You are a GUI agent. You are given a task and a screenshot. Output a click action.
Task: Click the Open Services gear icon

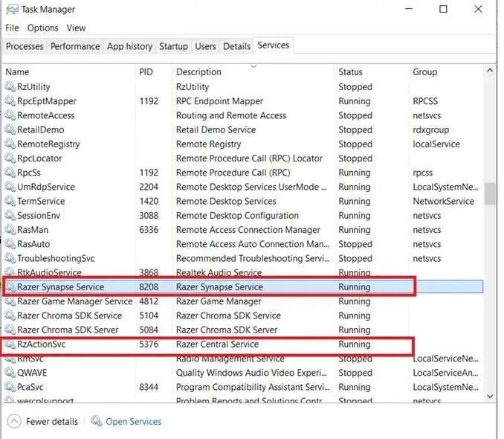(x=97, y=422)
